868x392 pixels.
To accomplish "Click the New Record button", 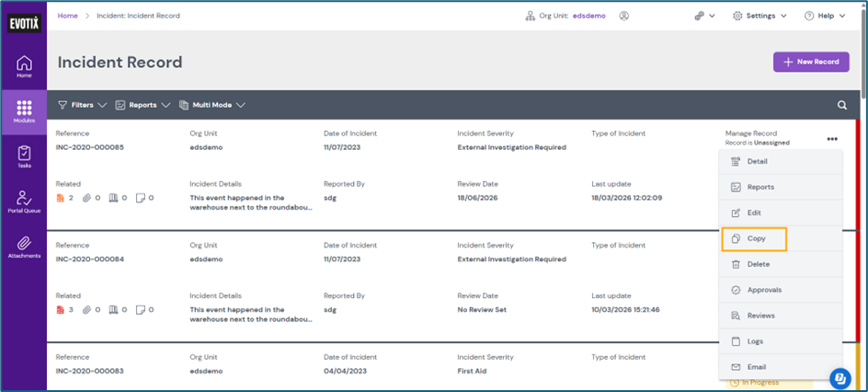I will (x=810, y=62).
